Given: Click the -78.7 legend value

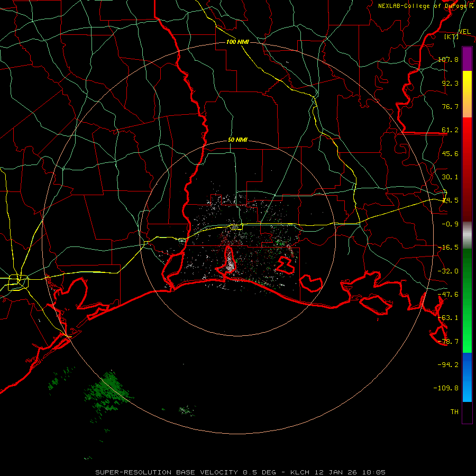Looking at the screenshot, I should click(x=448, y=342).
